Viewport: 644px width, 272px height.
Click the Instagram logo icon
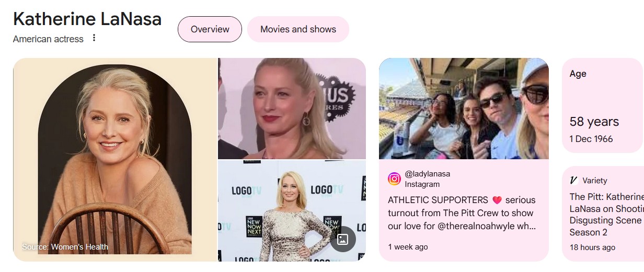point(394,179)
